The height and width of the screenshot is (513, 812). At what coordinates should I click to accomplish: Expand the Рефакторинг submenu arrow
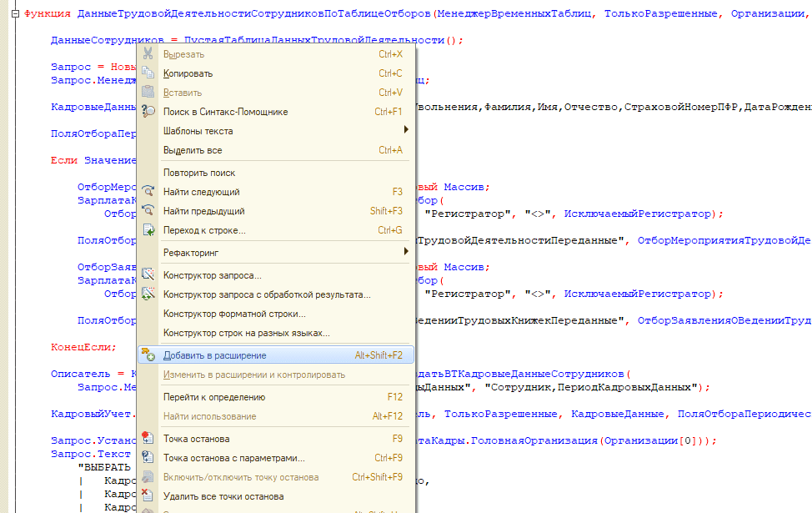[406, 252]
